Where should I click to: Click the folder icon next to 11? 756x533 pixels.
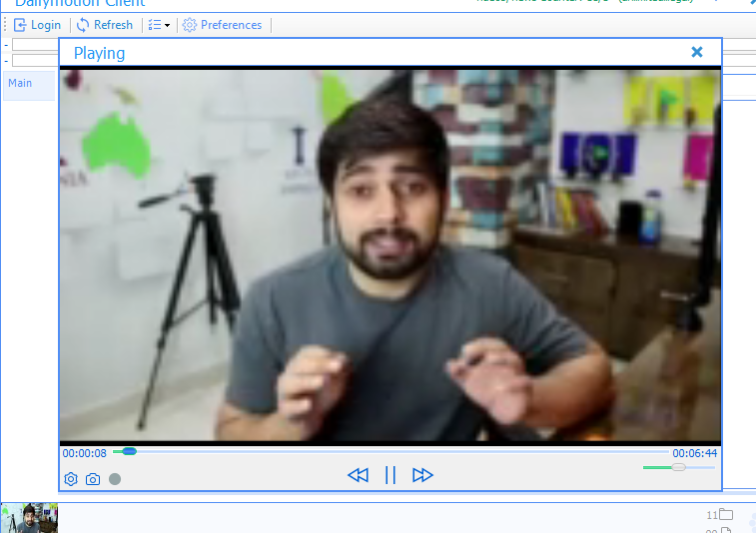[x=726, y=515]
